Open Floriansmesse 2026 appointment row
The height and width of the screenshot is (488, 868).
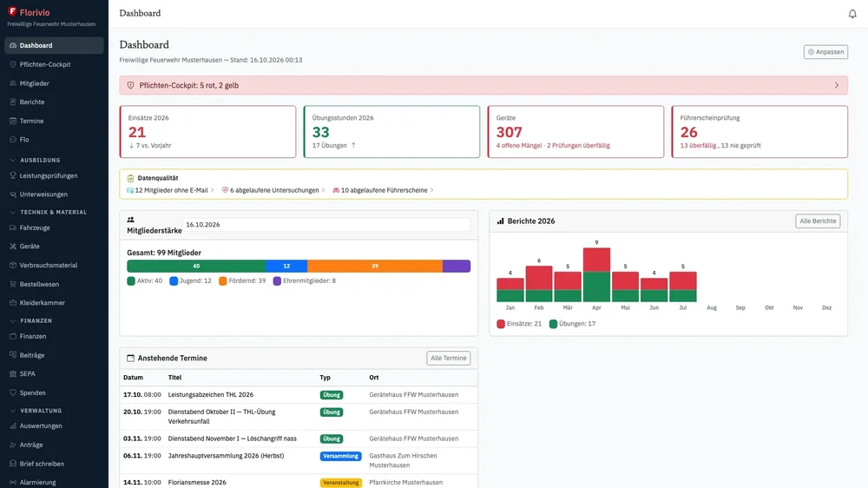point(299,482)
